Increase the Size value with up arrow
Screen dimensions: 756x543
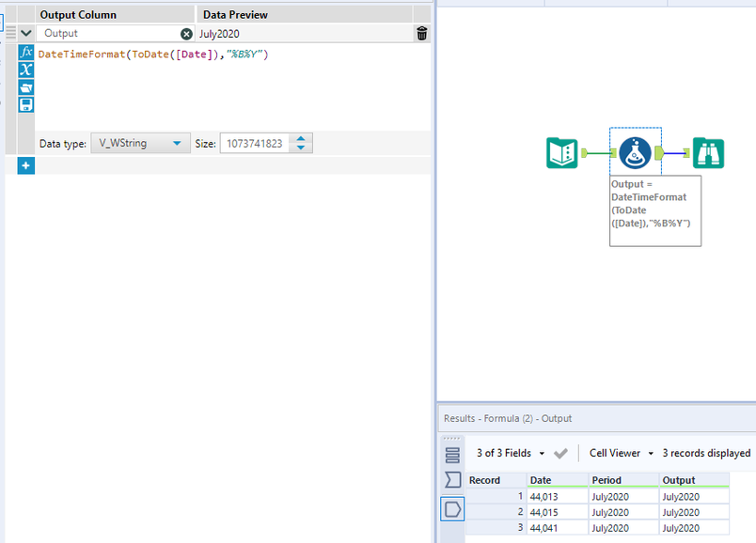301,139
